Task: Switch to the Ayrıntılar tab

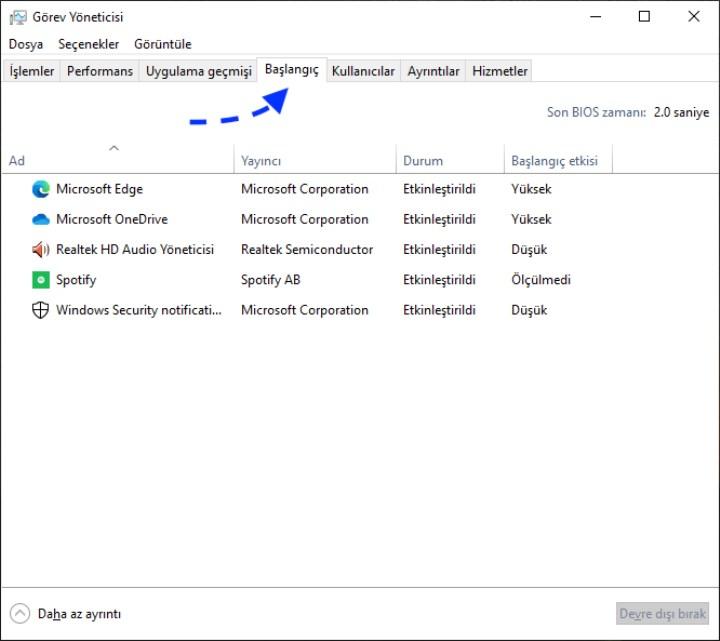Action: pyautogui.click(x=433, y=71)
